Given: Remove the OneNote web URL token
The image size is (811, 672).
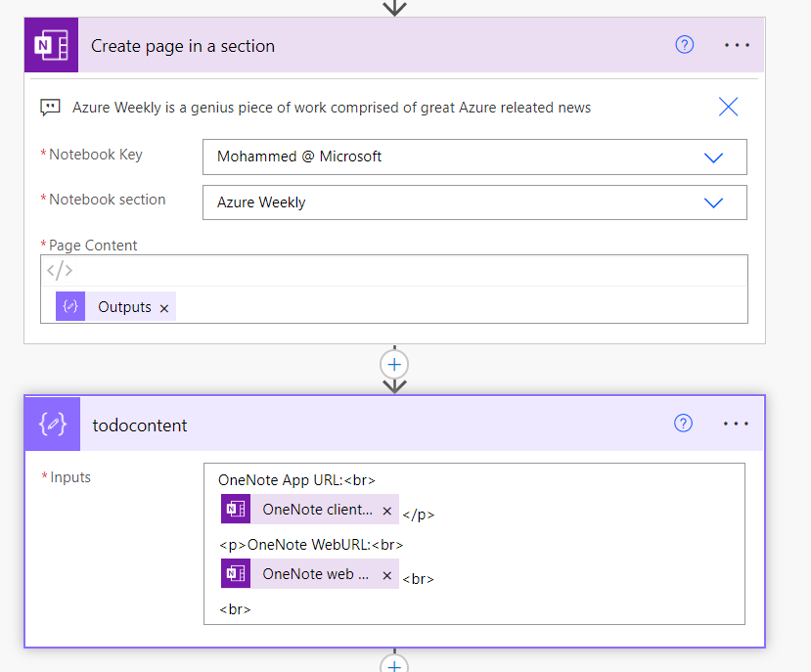Looking at the screenshot, I should (x=386, y=576).
